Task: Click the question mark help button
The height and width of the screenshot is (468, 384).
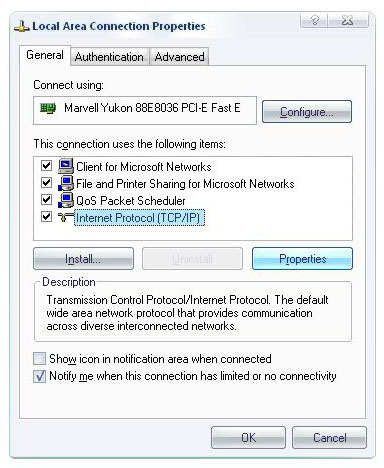Action: 314,21
